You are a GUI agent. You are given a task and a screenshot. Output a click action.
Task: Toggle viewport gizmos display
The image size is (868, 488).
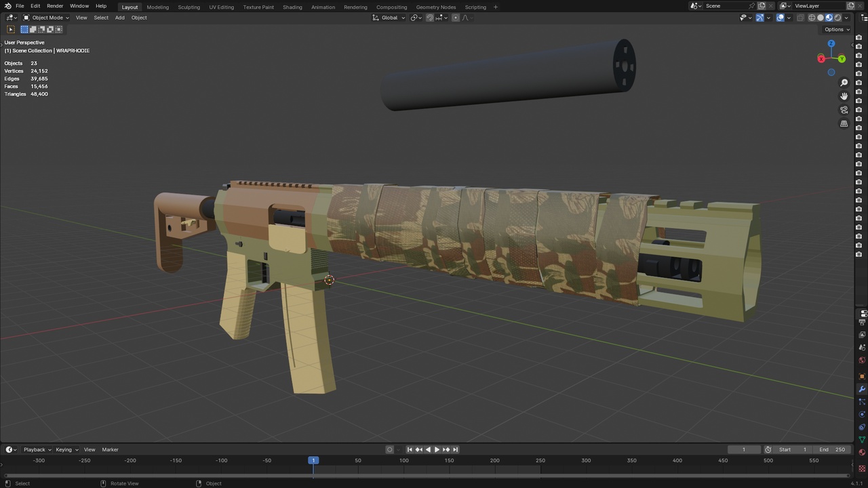[x=759, y=18]
